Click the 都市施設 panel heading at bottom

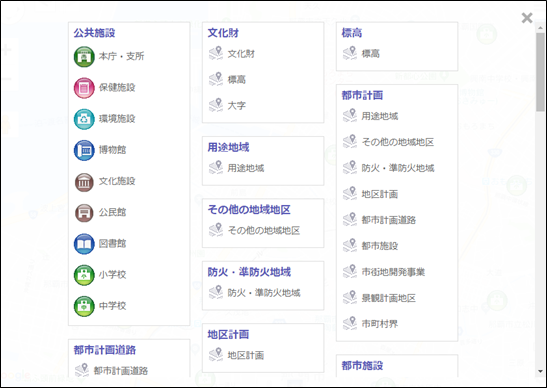pyautogui.click(x=362, y=366)
